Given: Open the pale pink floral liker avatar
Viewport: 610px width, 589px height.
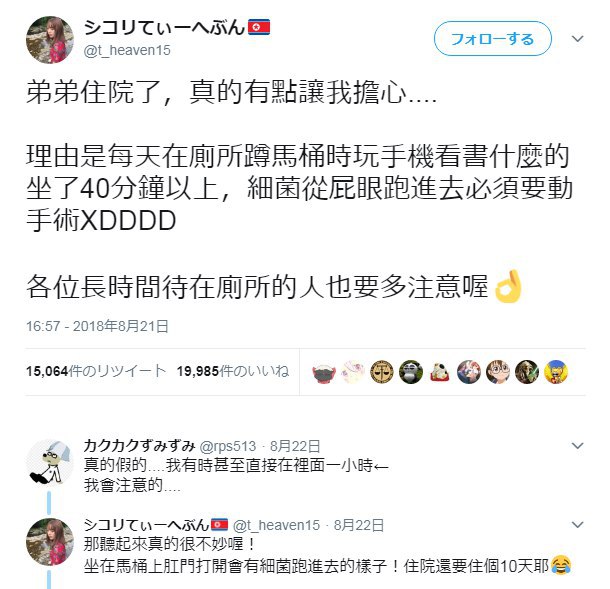Looking at the screenshot, I should coord(353,372).
